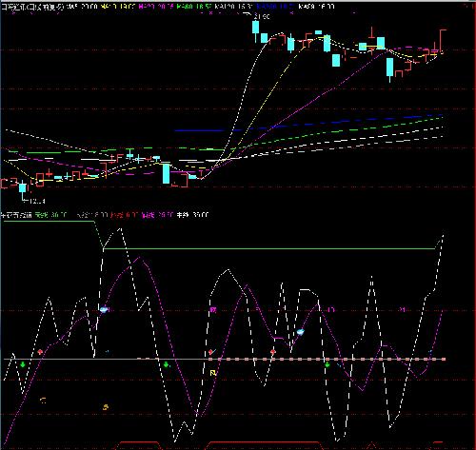Click the first green down-arrow signal in the indicator panel
The image size is (476, 450).
(23, 365)
